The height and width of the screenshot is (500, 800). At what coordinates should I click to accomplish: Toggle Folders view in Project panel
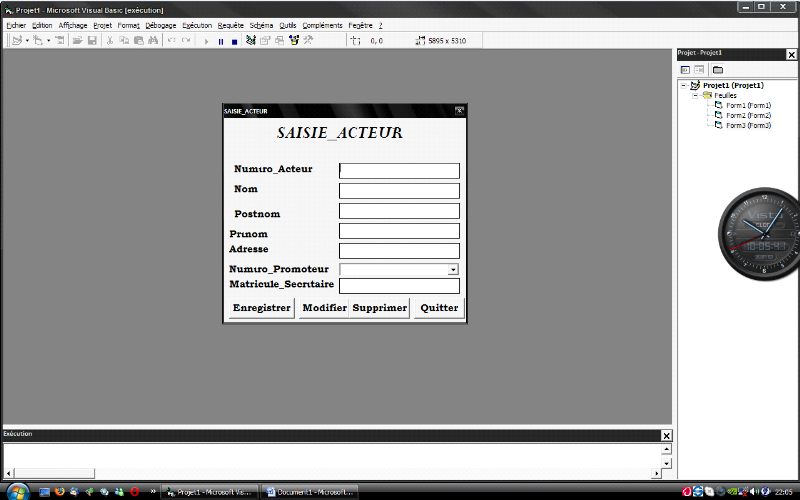pos(717,70)
